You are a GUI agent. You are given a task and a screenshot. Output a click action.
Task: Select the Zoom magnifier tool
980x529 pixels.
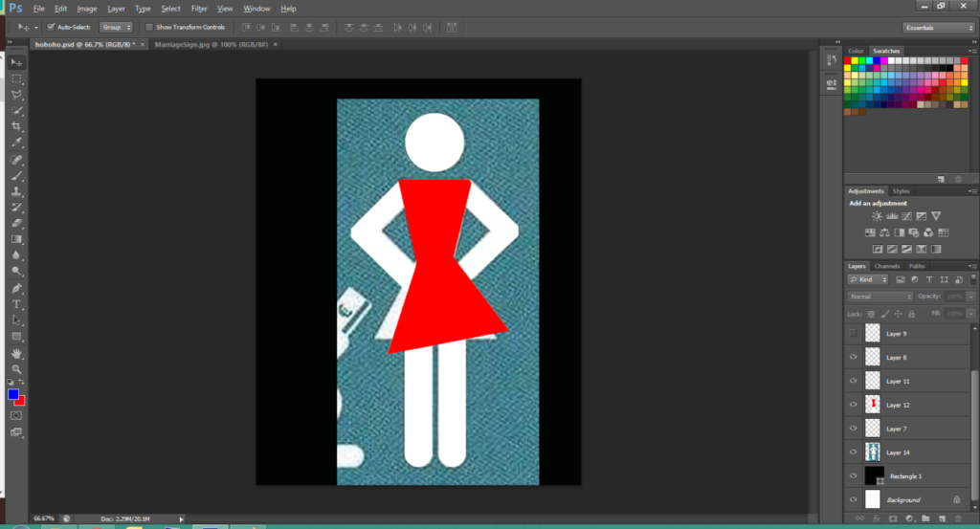coord(17,369)
